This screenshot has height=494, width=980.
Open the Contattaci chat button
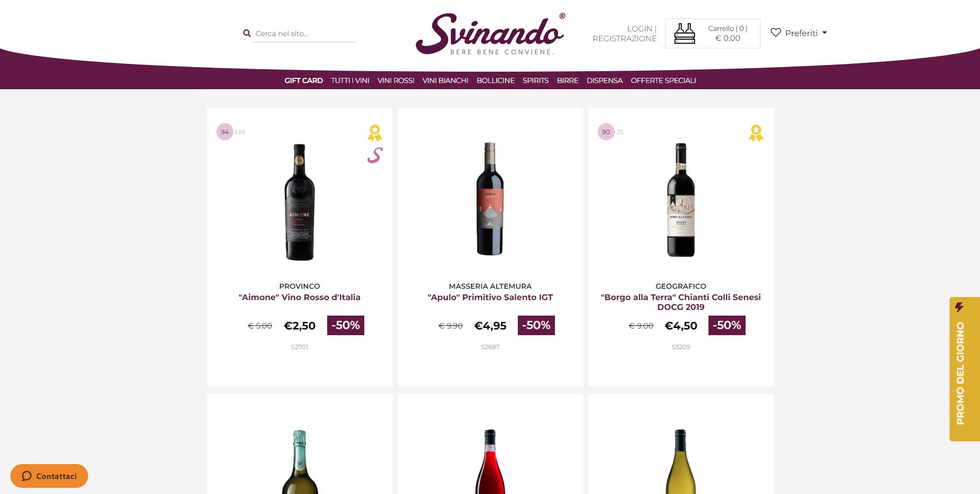pyautogui.click(x=49, y=476)
